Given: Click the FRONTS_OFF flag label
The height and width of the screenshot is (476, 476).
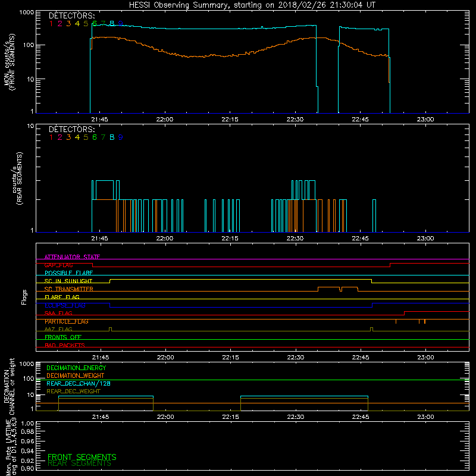Looking at the screenshot, I should 63,337.
